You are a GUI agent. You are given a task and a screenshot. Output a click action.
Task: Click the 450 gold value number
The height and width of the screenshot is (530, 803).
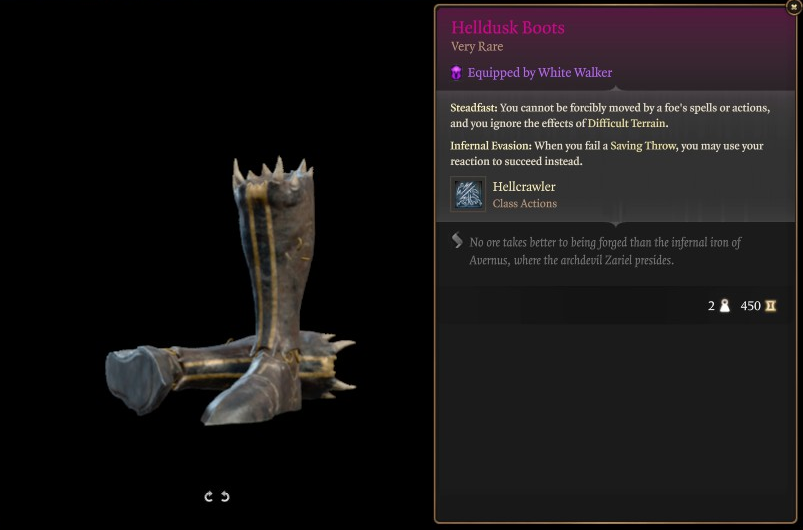(x=750, y=306)
